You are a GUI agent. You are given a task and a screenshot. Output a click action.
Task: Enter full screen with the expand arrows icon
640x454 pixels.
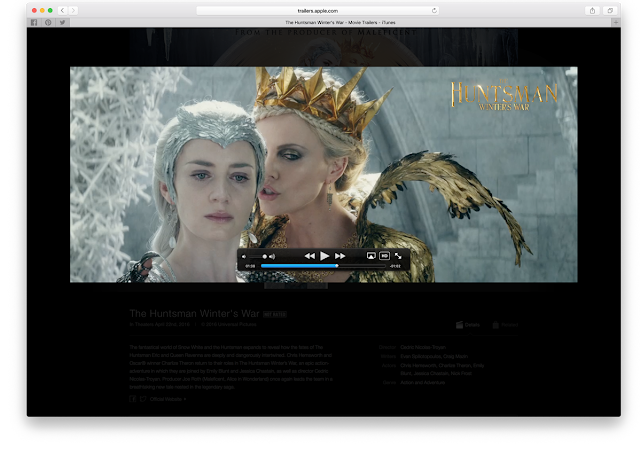398,256
